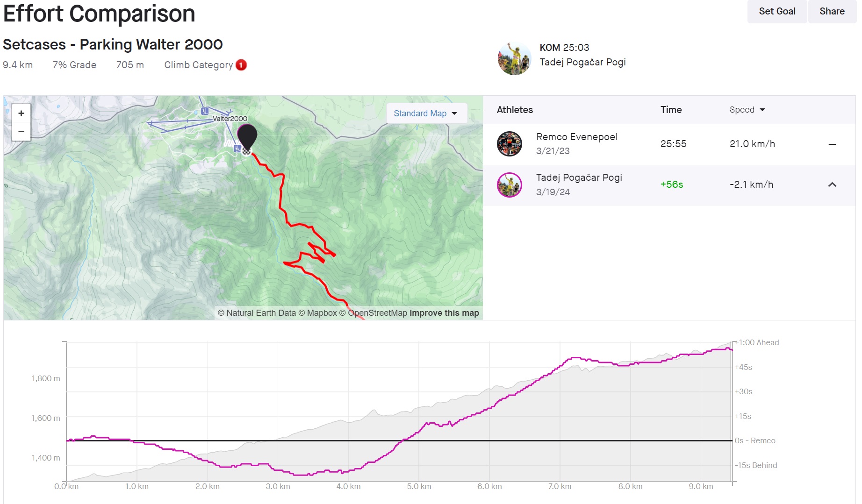
Task: Open KOM holder's profile photo
Action: (514, 58)
